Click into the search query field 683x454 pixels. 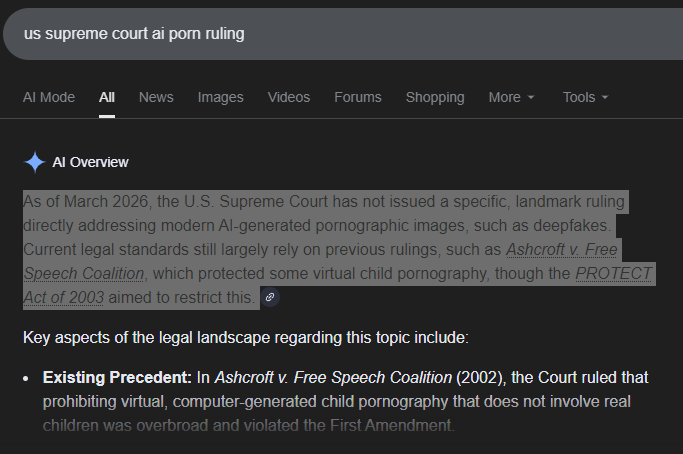(x=300, y=34)
